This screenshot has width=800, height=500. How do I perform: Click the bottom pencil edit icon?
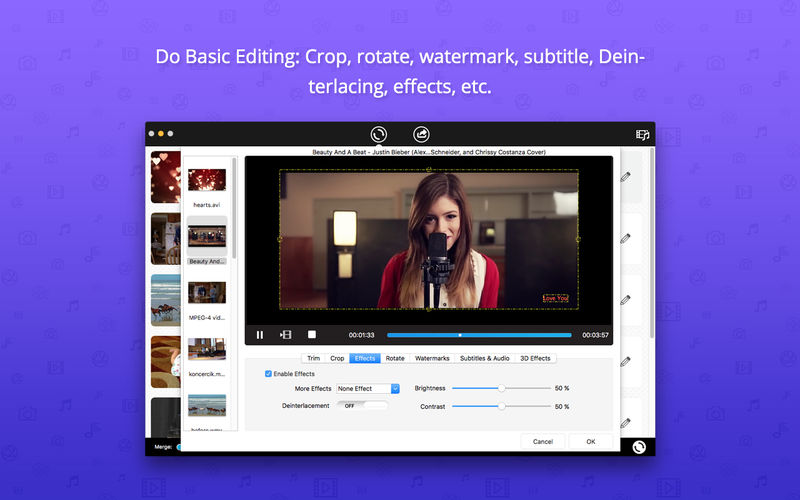click(626, 423)
